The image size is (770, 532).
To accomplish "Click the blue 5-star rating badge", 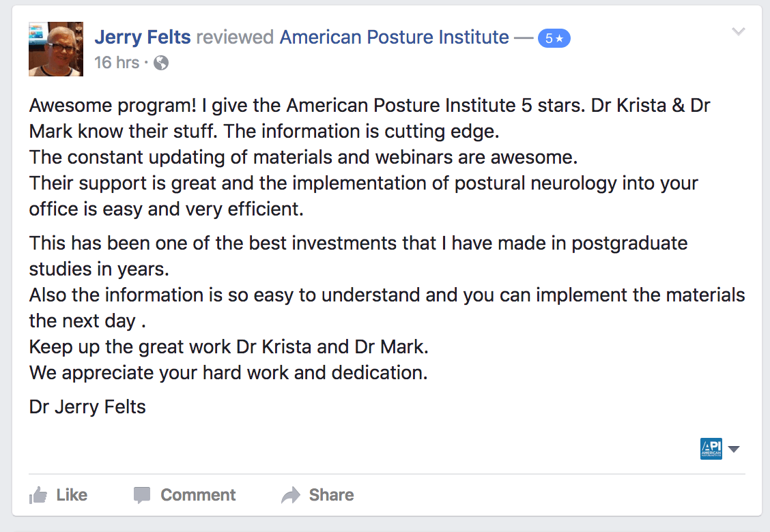I will (x=554, y=39).
